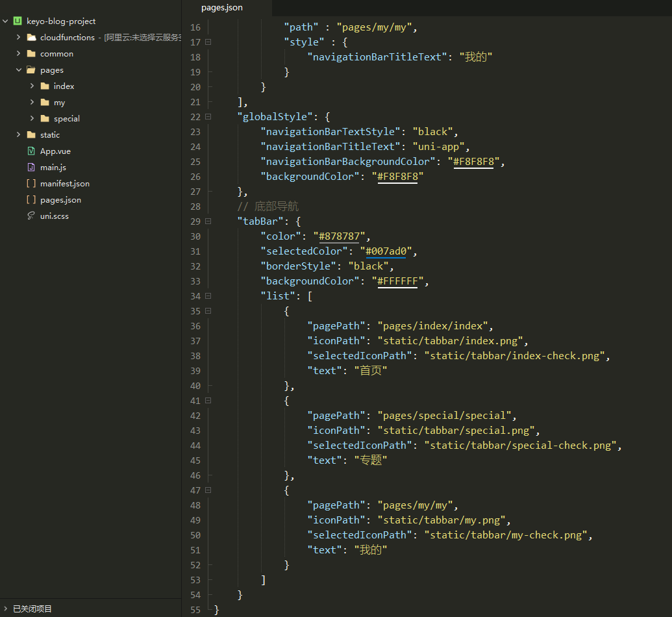Click the uni.scss file icon
This screenshot has width=672, height=617.
[x=31, y=216]
